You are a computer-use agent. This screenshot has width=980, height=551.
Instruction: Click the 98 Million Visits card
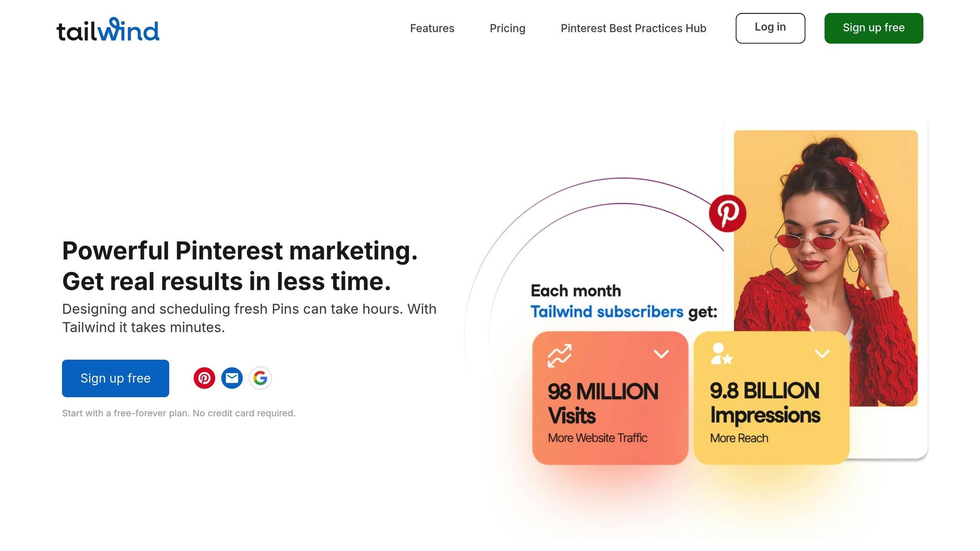coord(610,407)
